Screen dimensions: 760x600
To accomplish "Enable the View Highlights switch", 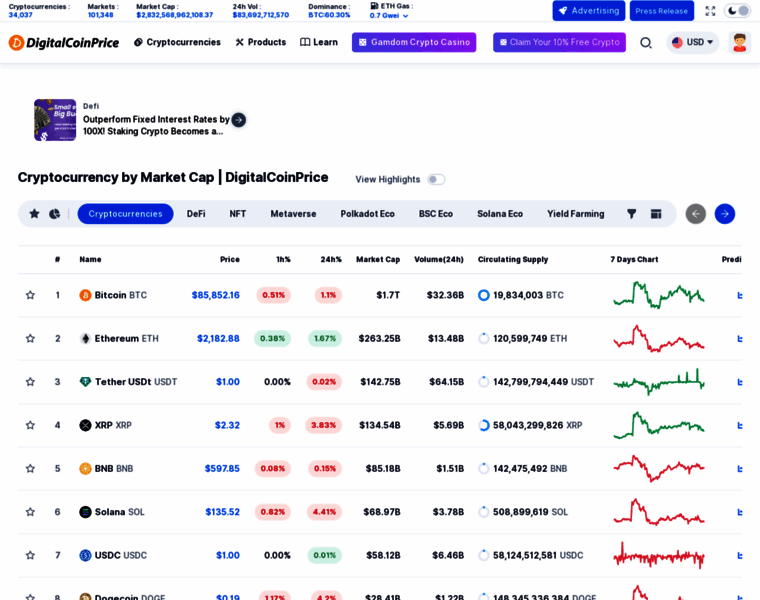I will tap(436, 179).
